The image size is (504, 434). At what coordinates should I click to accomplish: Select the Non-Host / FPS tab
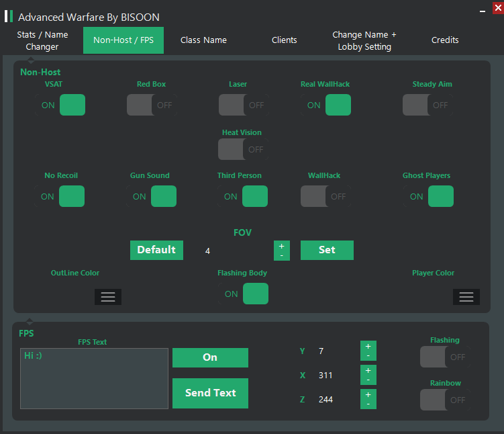(x=123, y=40)
